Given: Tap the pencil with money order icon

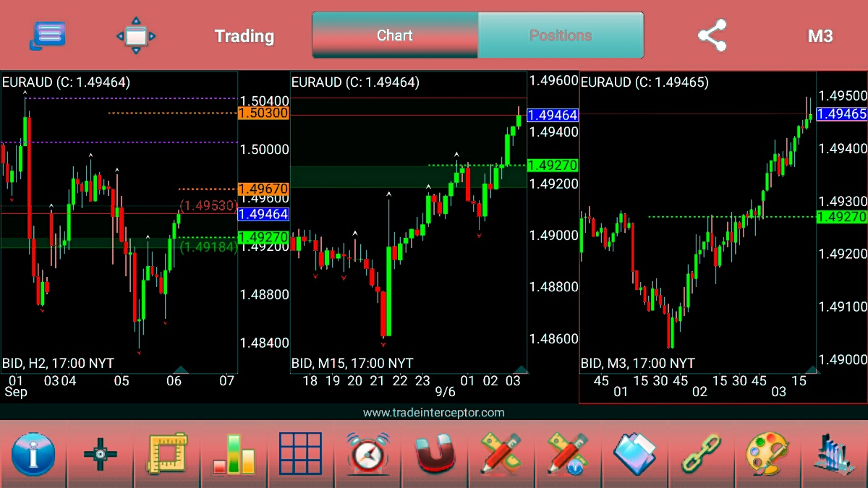Looking at the screenshot, I should pyautogui.click(x=501, y=455).
